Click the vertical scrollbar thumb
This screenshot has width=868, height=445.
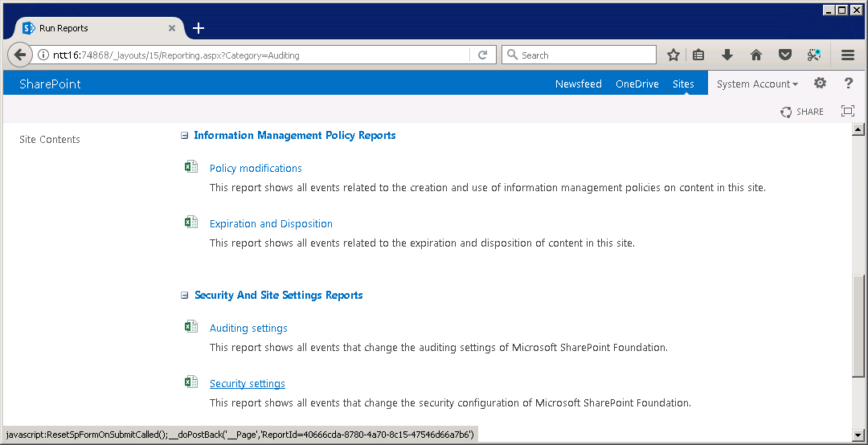pyautogui.click(x=858, y=327)
